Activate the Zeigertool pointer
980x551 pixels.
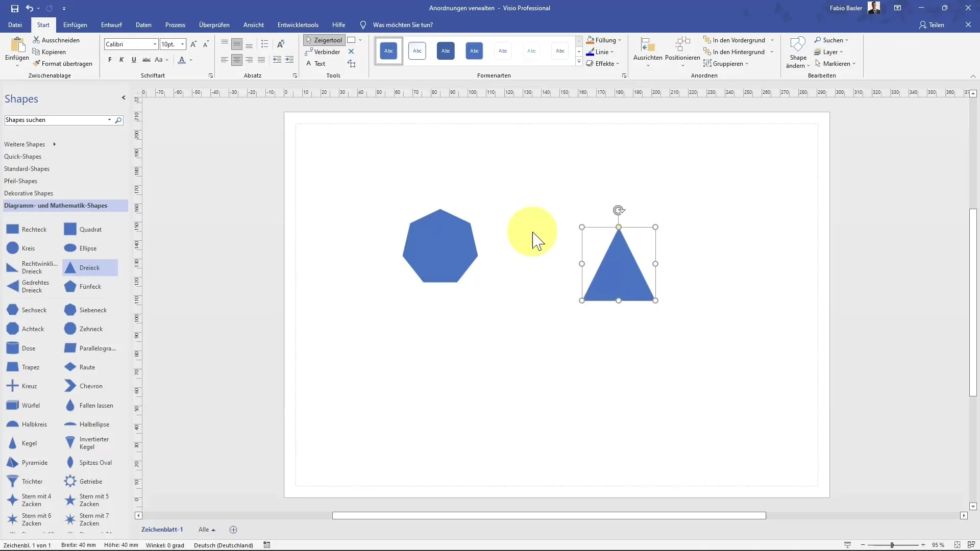point(324,40)
